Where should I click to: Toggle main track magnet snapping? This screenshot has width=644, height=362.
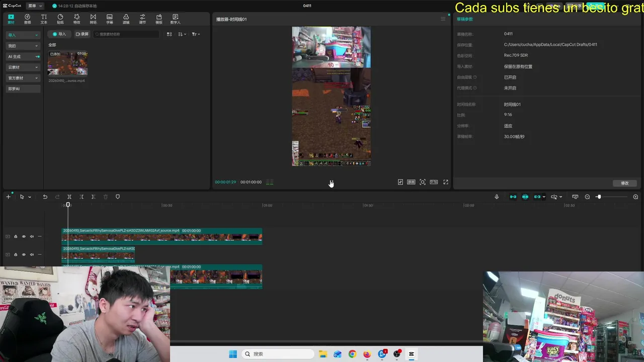tap(513, 197)
